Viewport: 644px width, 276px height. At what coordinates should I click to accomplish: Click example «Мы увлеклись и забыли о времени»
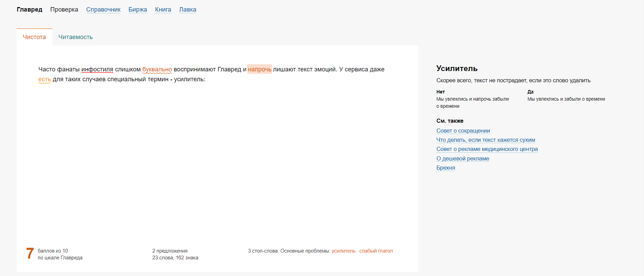tap(566, 99)
